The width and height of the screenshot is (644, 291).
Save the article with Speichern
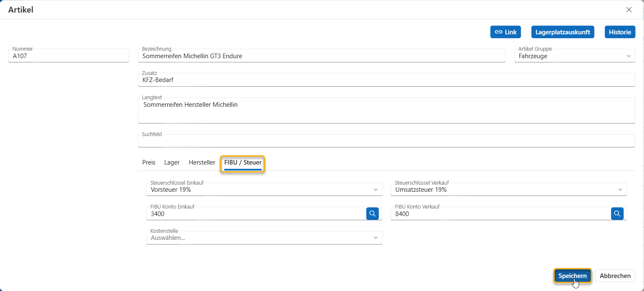(x=572, y=276)
